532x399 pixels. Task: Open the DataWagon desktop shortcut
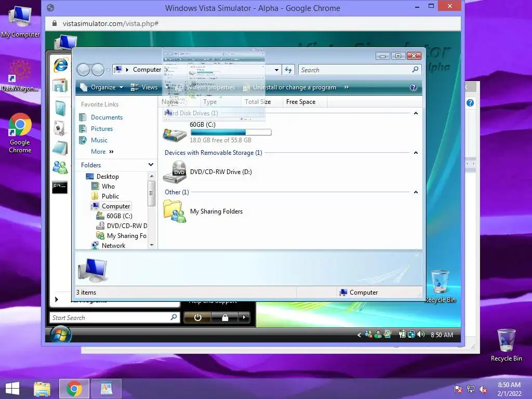(20, 76)
